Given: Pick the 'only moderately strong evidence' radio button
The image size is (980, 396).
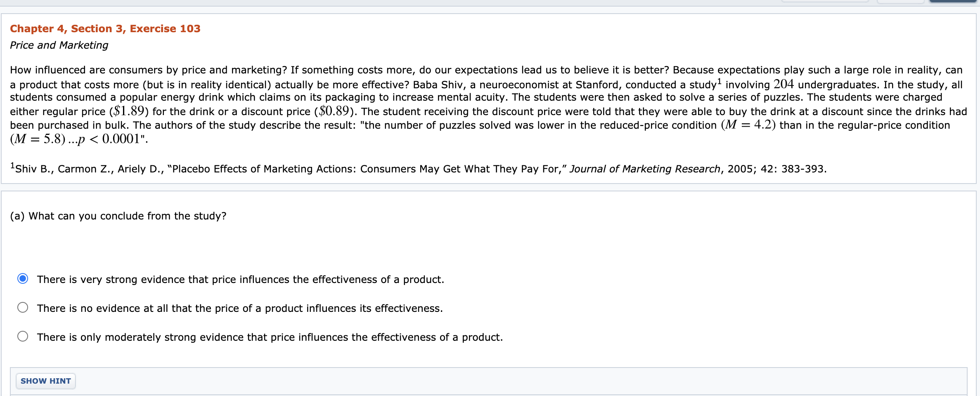Looking at the screenshot, I should pos(23,337).
